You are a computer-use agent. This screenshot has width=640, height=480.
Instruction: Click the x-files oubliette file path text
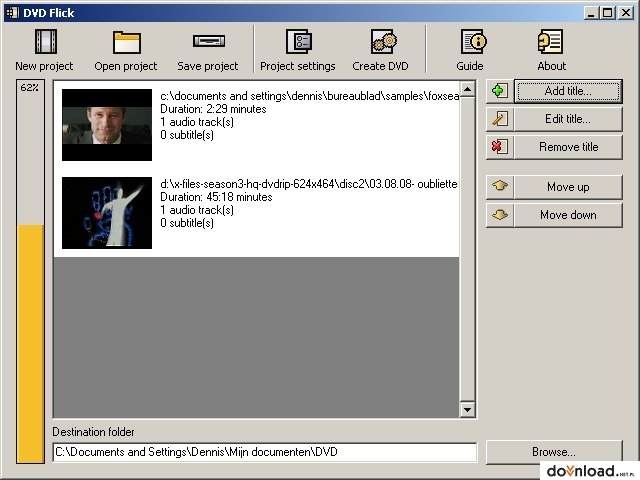coord(309,184)
